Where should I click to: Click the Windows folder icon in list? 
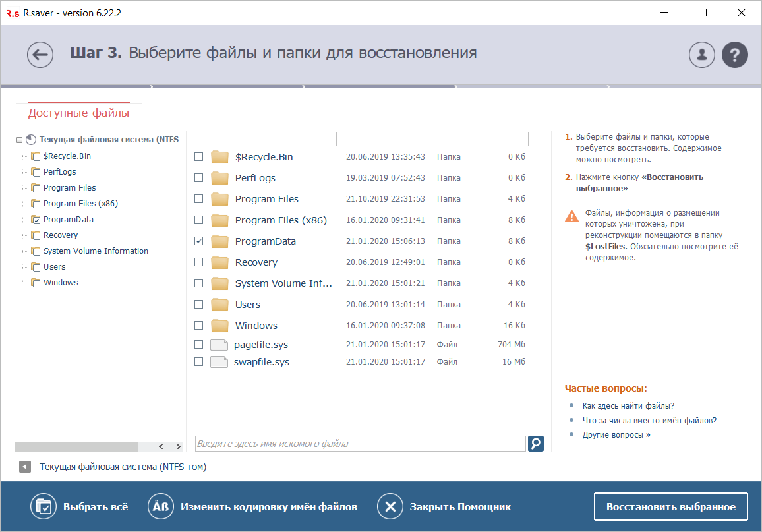point(220,326)
